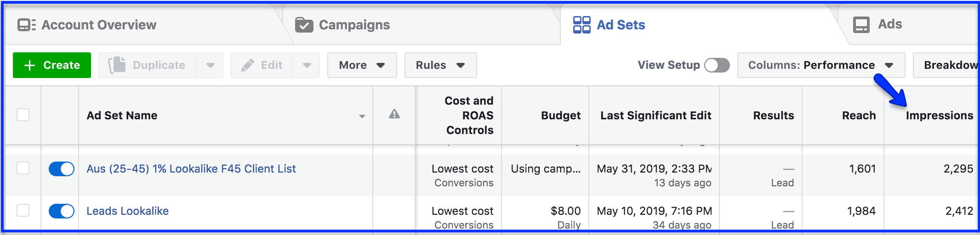Screen dimensions: 980x235
Task: Click the Campaigns folder icon
Action: (304, 25)
